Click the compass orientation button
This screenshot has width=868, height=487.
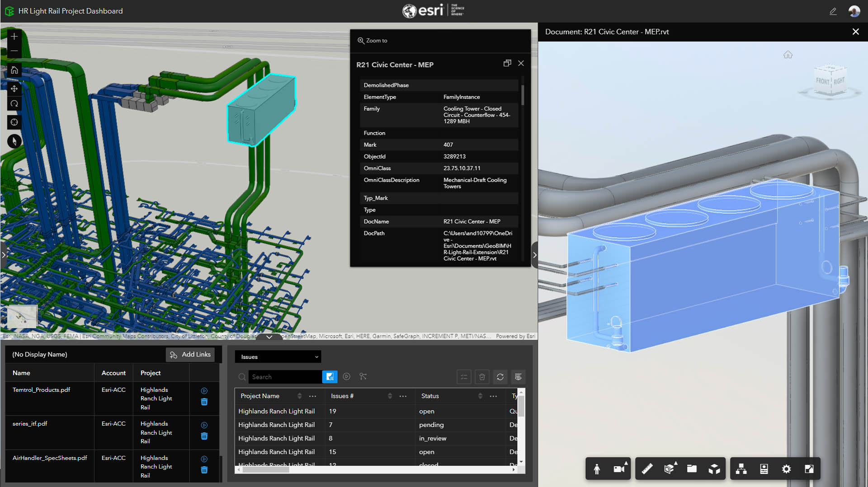click(x=14, y=141)
